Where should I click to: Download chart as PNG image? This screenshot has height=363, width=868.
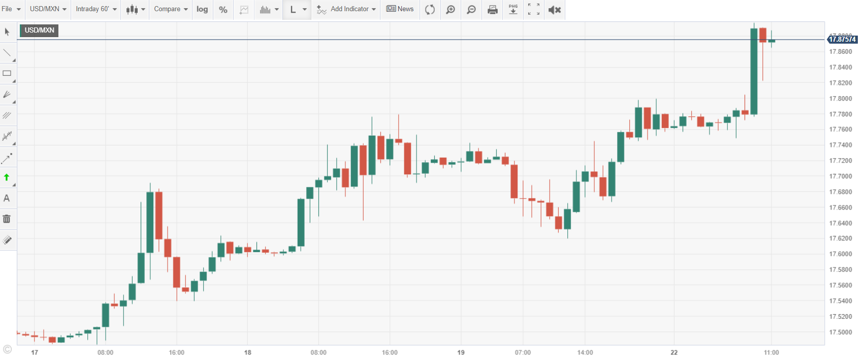[513, 10]
